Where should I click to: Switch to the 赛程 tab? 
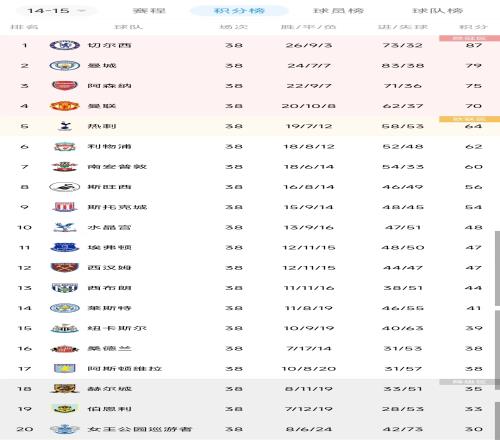click(x=149, y=11)
